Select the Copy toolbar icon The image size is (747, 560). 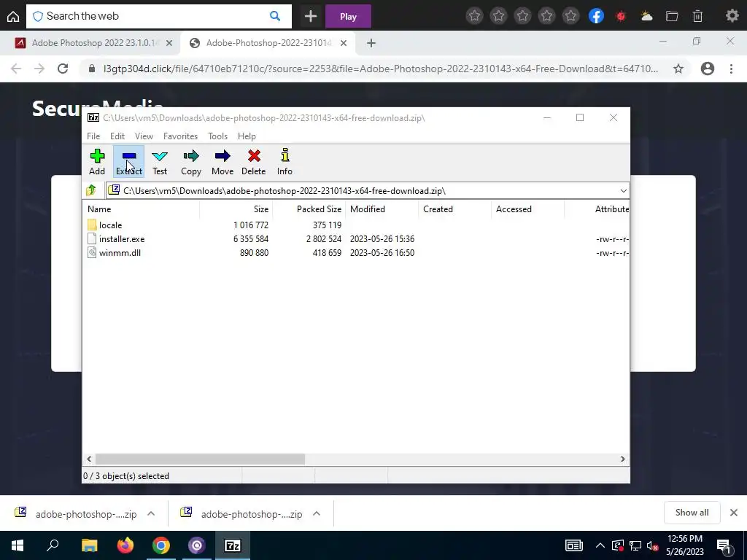click(x=191, y=162)
